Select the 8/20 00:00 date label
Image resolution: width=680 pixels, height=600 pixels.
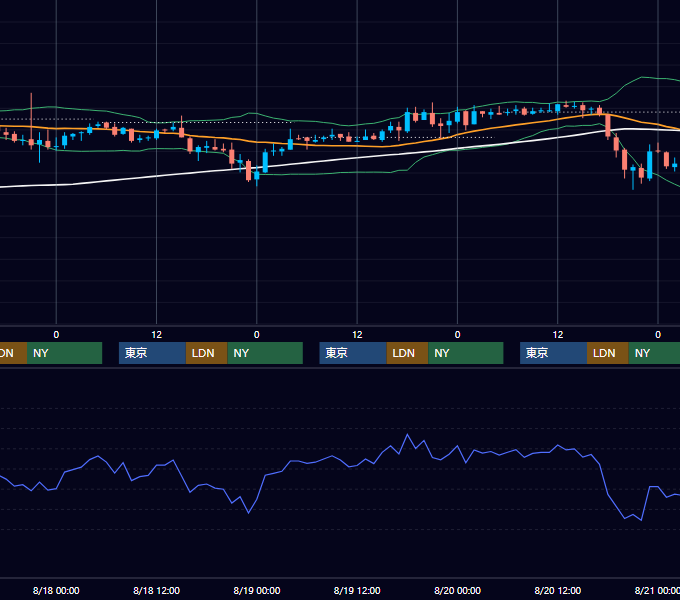[458, 590]
